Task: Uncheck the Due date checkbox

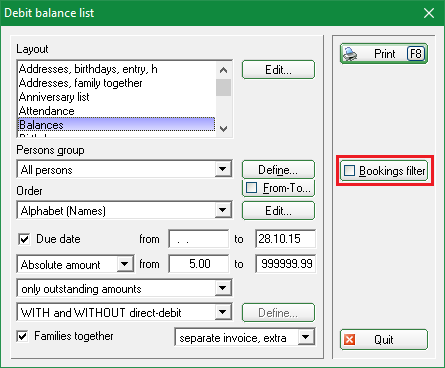Action: pyautogui.click(x=24, y=239)
